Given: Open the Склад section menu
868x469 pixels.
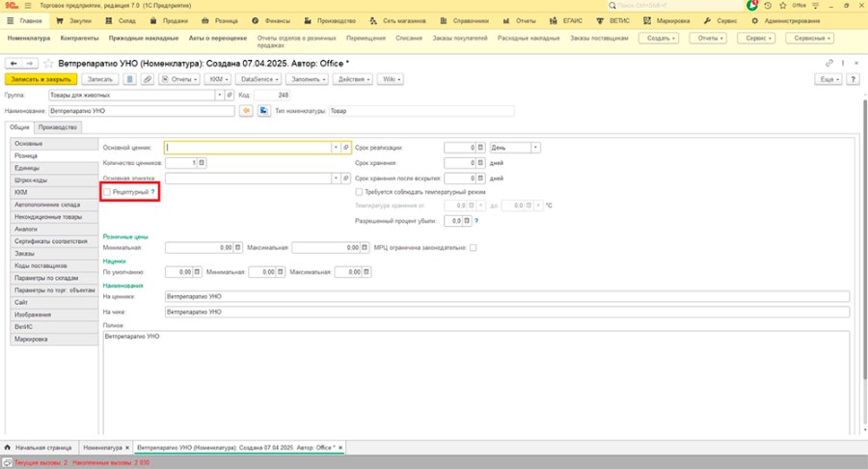Looking at the screenshot, I should (x=121, y=21).
